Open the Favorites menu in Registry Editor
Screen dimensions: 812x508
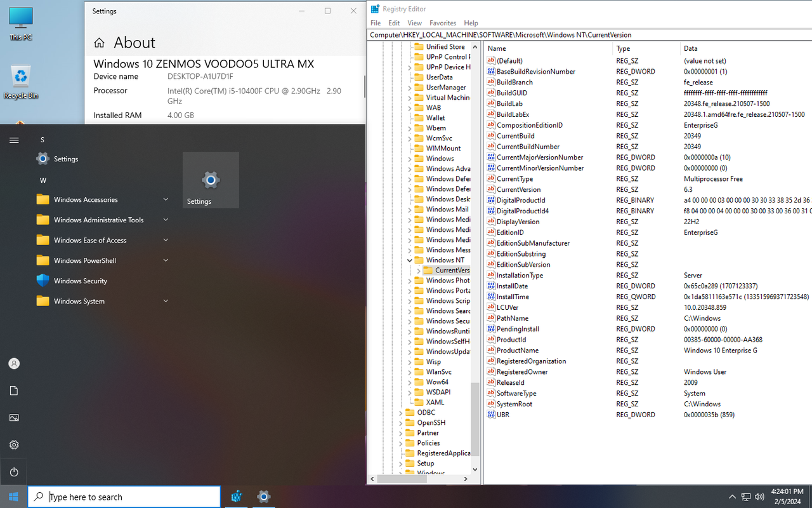(x=443, y=23)
